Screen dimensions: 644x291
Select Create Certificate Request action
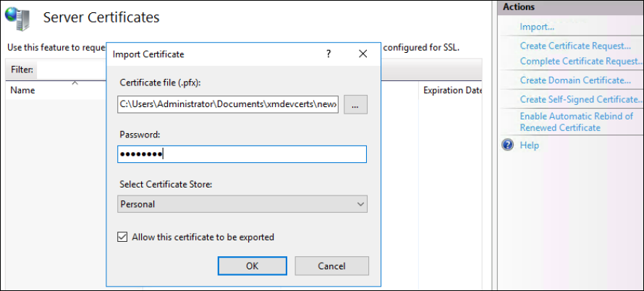tap(575, 46)
